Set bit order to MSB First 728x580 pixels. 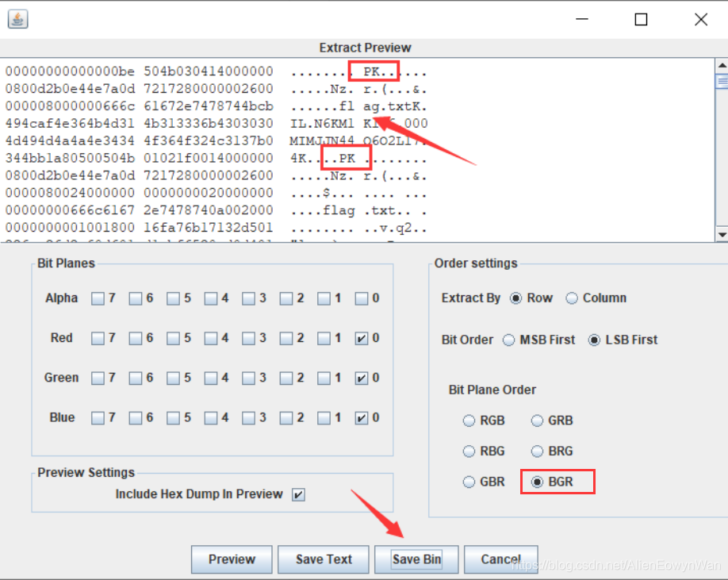tap(509, 340)
